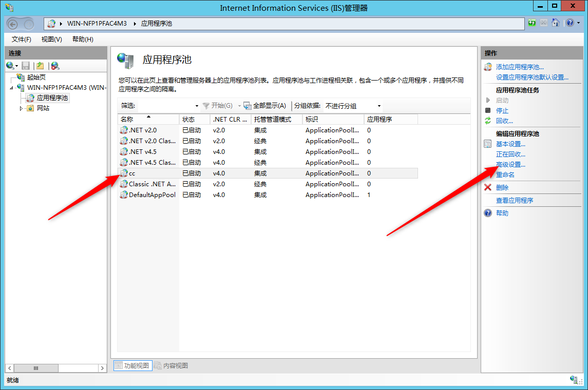Select the .NET v4.5 Clas... pool row
588x390 pixels.
coord(268,163)
